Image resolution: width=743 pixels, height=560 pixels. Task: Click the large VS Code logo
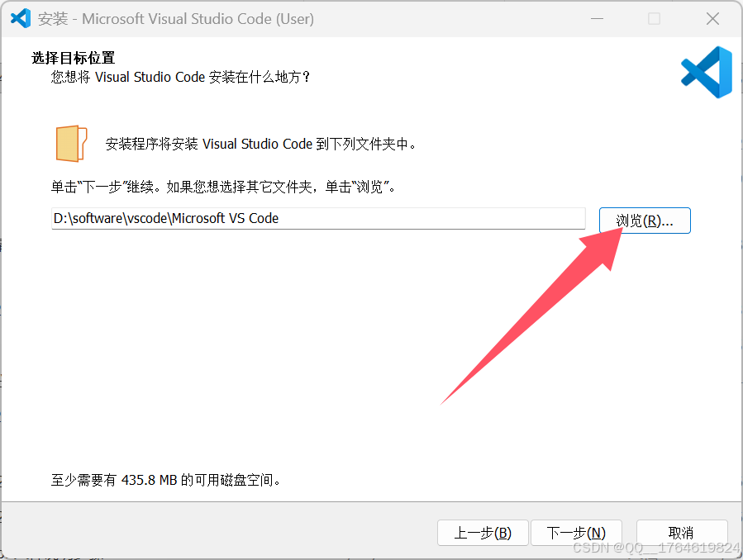707,72
